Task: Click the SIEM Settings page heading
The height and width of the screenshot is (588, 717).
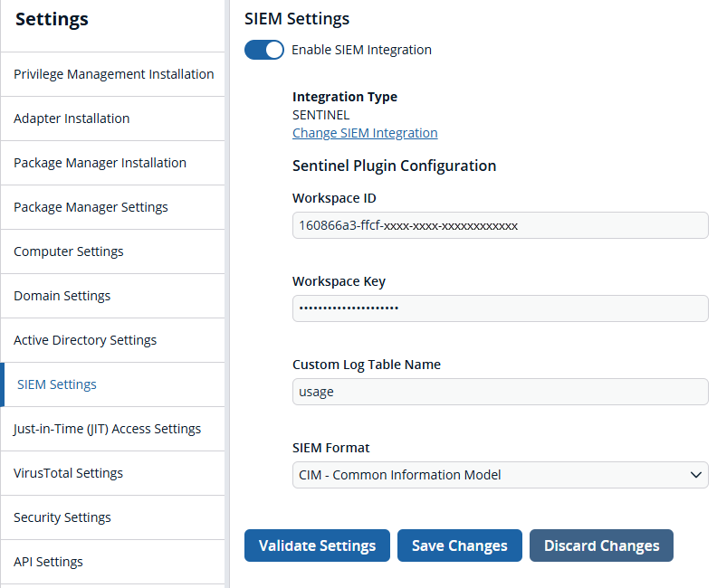Action: coord(297,19)
